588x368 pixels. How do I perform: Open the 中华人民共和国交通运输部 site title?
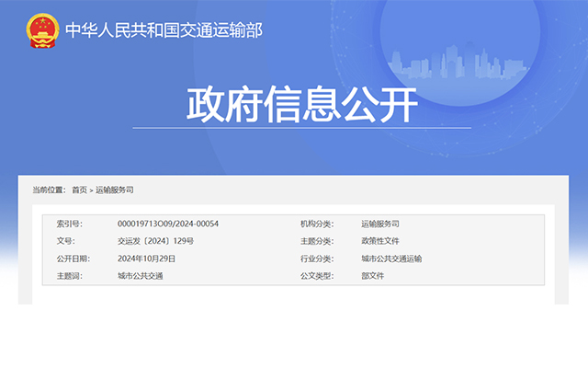click(x=164, y=30)
